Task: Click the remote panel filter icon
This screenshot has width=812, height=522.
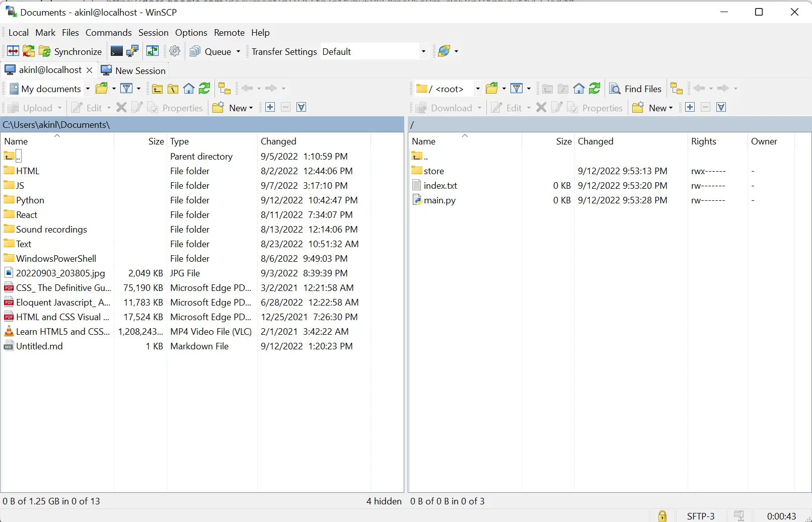Action: 517,89
